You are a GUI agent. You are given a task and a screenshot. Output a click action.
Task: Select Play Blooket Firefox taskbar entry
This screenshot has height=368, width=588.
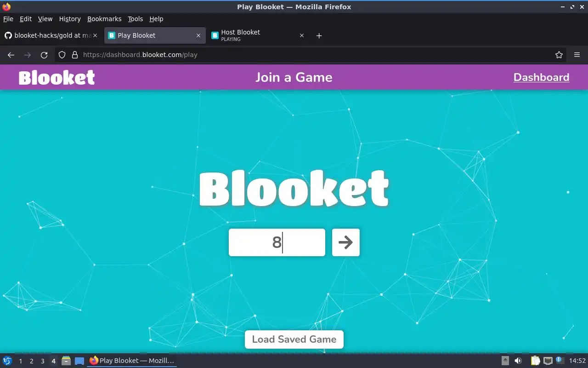point(132,361)
